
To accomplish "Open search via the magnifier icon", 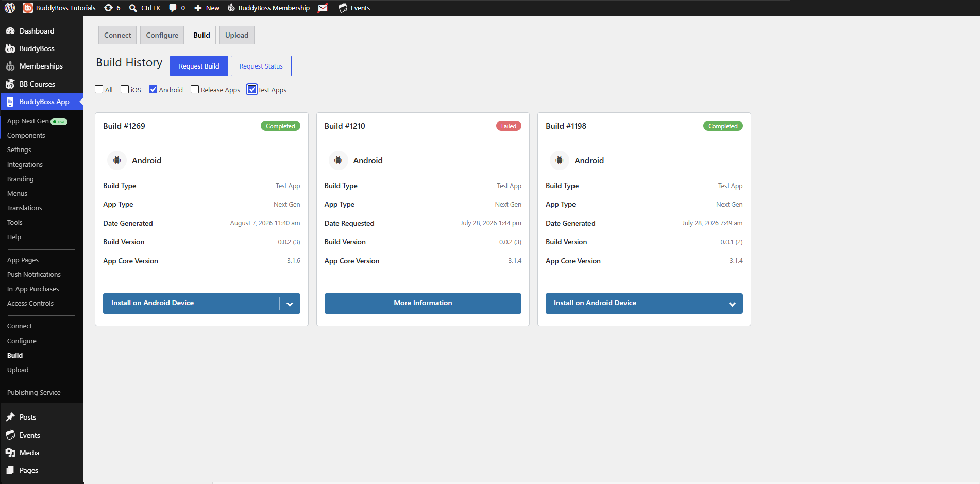I will [133, 8].
